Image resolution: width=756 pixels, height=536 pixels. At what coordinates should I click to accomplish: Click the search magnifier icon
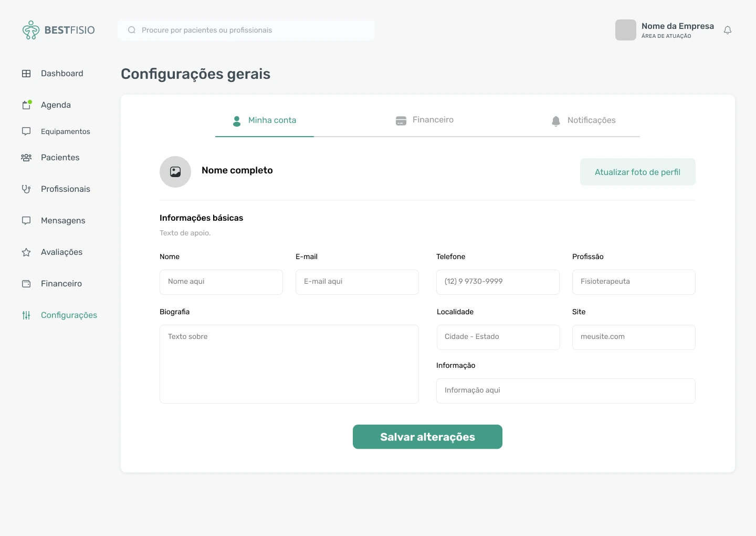(x=132, y=30)
